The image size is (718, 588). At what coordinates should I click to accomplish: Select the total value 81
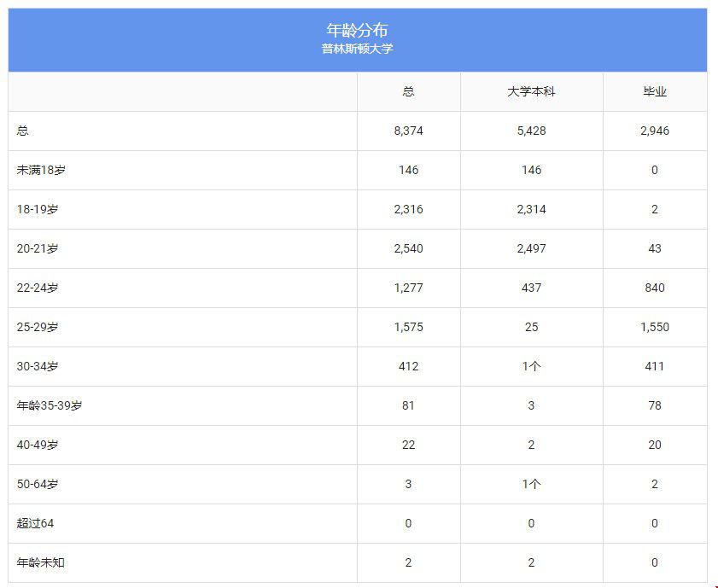click(408, 406)
